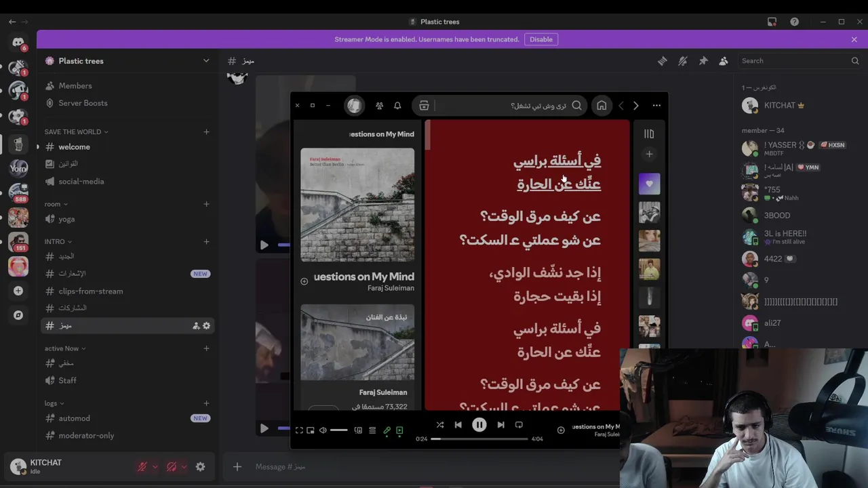
Task: Collapse logs category
Action: click(54, 403)
